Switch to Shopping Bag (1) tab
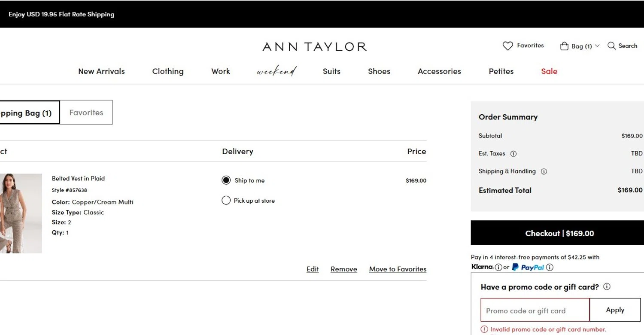644x335 pixels. pos(29,113)
